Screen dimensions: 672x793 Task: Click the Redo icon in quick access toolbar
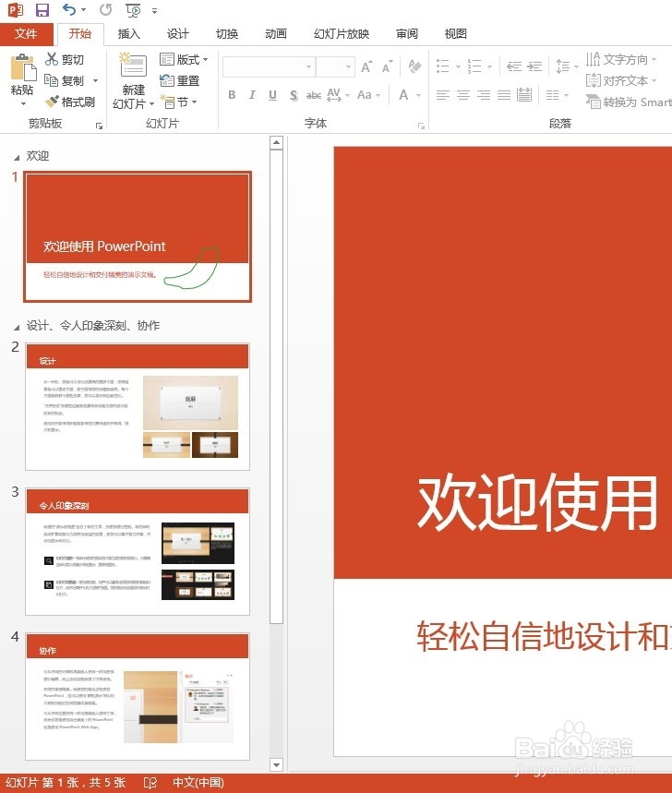coord(105,9)
